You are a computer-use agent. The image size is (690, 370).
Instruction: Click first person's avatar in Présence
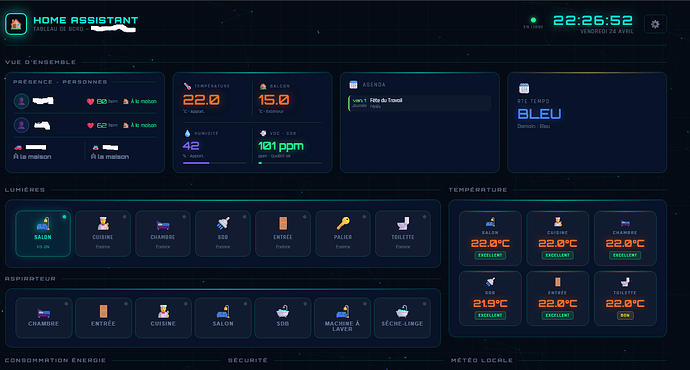(x=21, y=101)
